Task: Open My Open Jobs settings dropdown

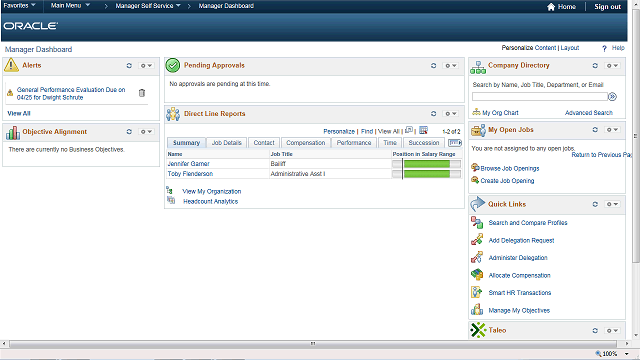Action: pos(612,129)
